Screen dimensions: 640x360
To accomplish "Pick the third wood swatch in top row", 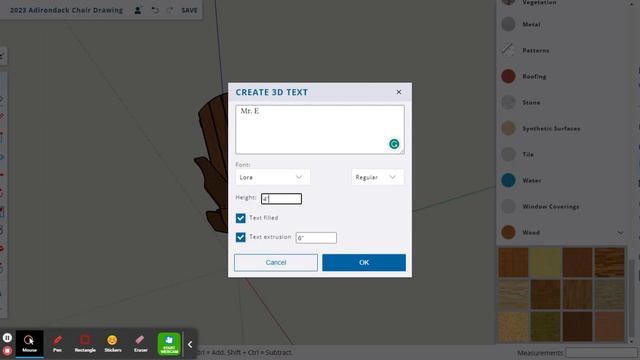I will click(577, 262).
